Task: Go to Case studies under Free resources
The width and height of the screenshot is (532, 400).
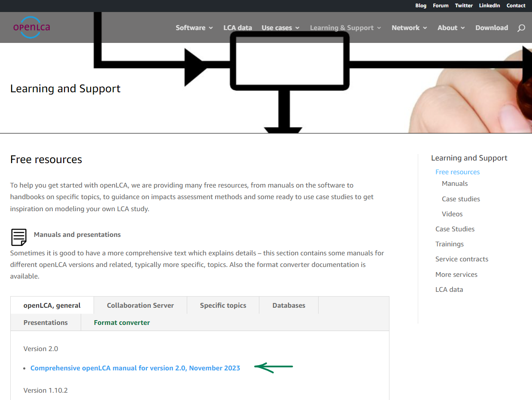Action: pos(461,199)
